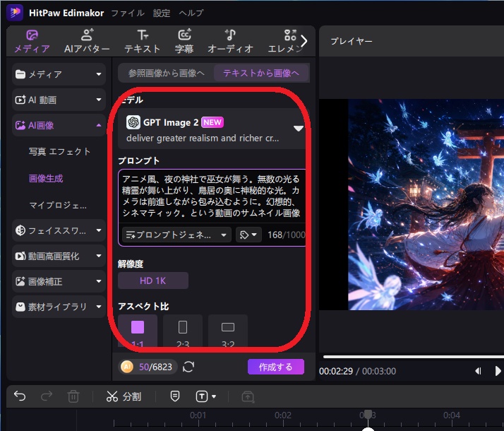Click the boxed T text-insert icon
The height and width of the screenshot is (431, 504).
(202, 396)
